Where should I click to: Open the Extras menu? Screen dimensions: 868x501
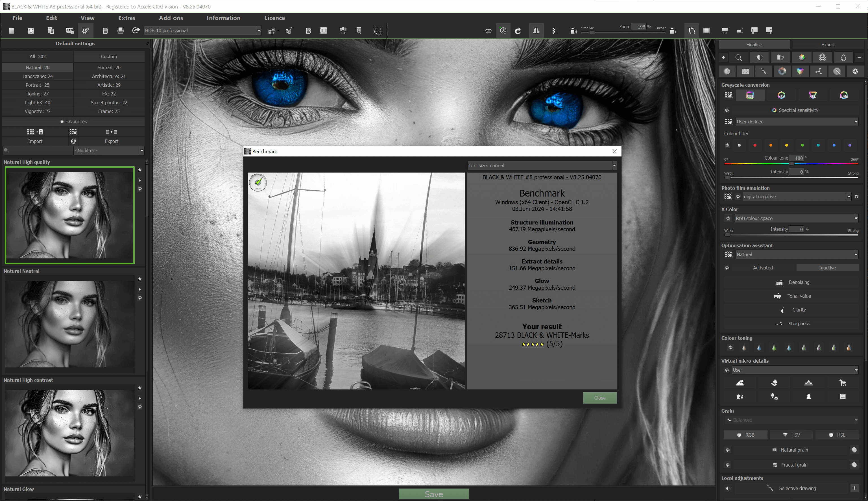(x=127, y=18)
